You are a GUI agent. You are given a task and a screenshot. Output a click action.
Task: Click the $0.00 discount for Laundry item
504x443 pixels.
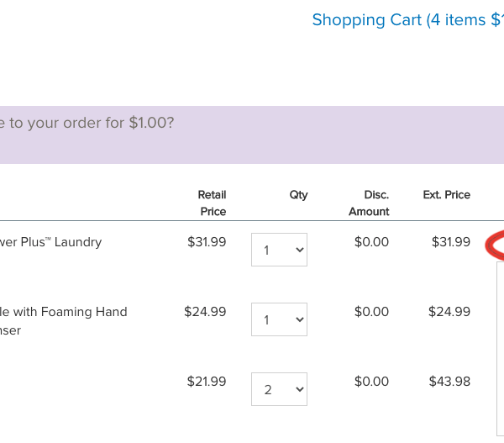tap(371, 242)
